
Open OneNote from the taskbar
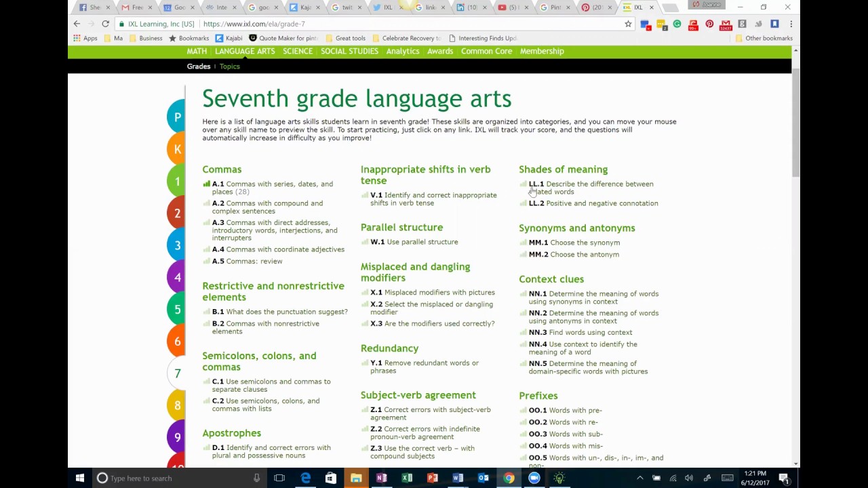[381, 479]
